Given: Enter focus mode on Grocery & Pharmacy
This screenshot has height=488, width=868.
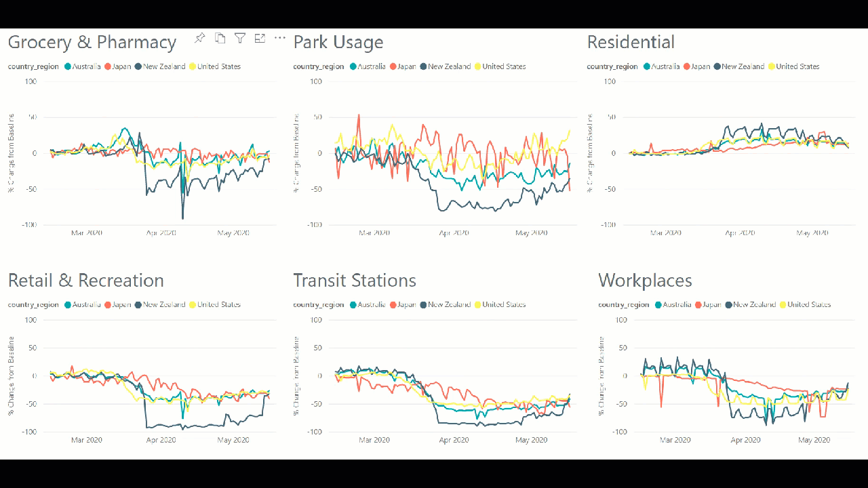Looking at the screenshot, I should [260, 38].
